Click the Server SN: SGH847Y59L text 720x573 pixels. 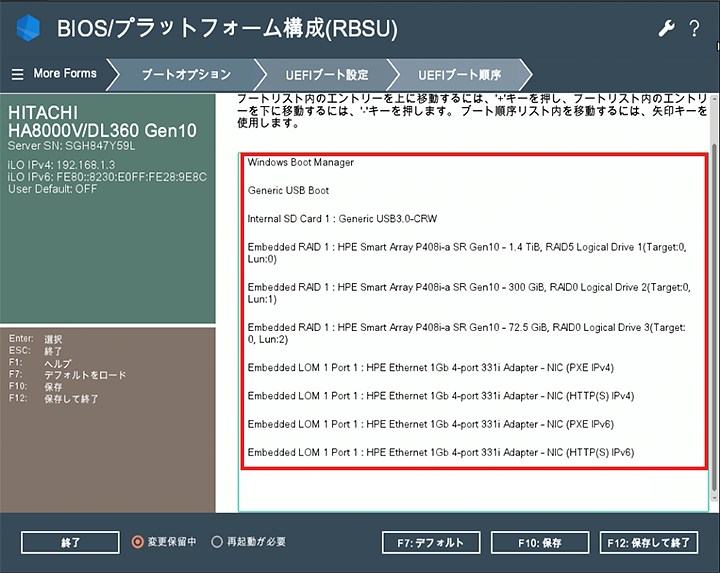(x=71, y=146)
